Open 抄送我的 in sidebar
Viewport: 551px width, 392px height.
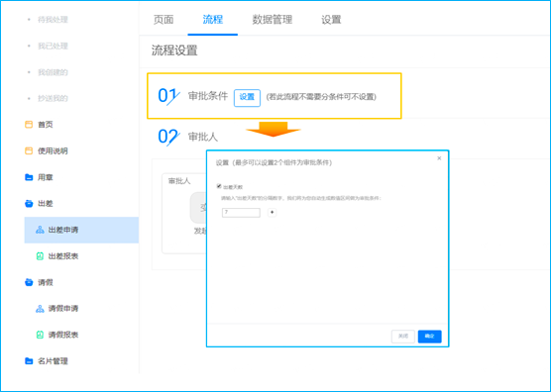pos(53,98)
